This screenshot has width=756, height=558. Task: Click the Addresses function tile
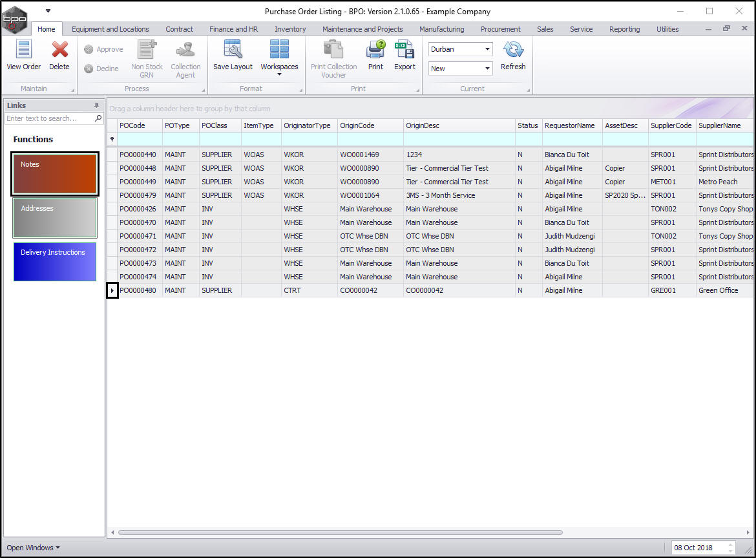(55, 218)
